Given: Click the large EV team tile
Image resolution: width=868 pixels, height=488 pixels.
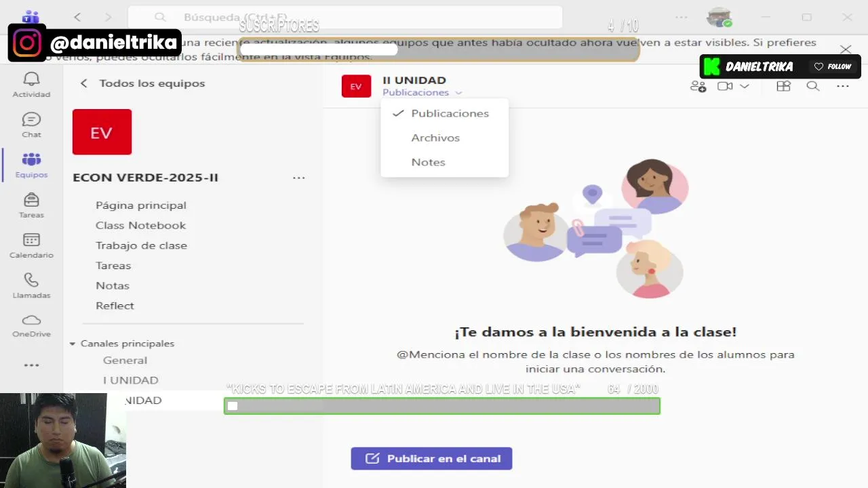Looking at the screenshot, I should pyautogui.click(x=102, y=132).
